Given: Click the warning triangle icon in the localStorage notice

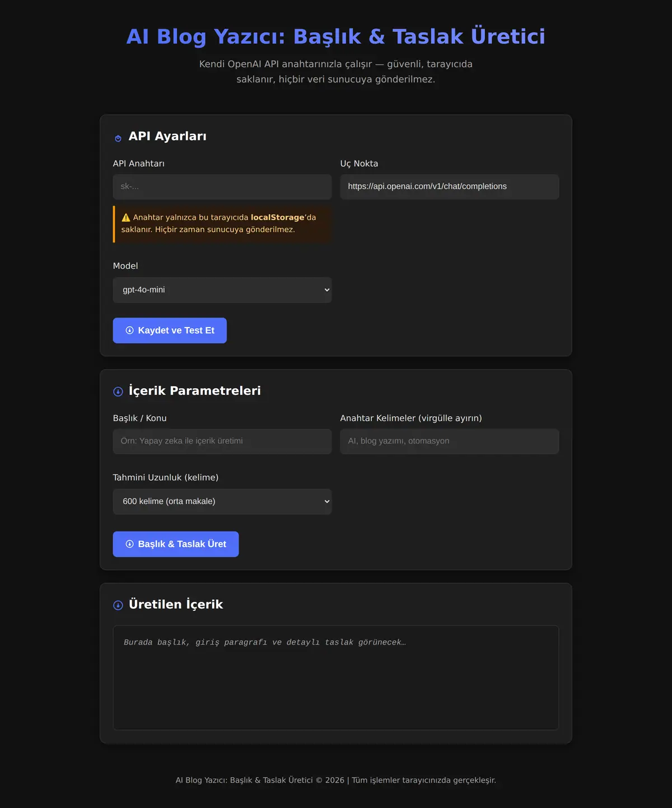Looking at the screenshot, I should [x=126, y=217].
